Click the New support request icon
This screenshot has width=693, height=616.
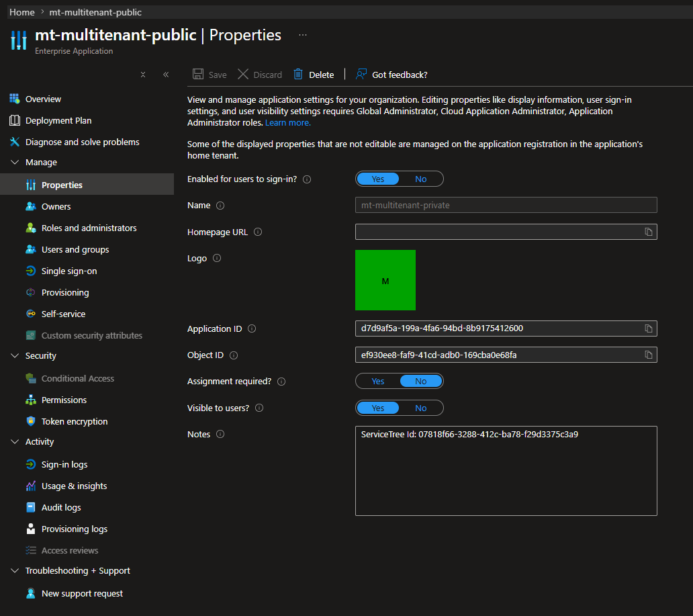point(30,593)
